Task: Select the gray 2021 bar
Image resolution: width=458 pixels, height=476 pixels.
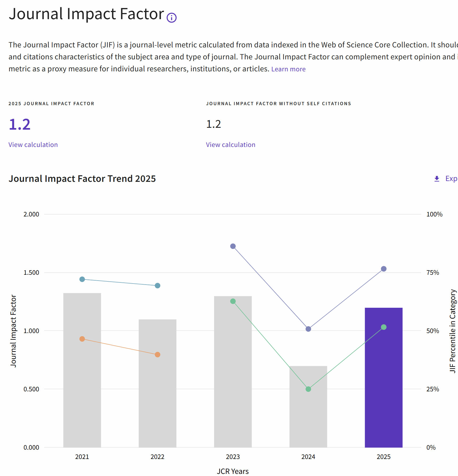Action: (x=82, y=370)
